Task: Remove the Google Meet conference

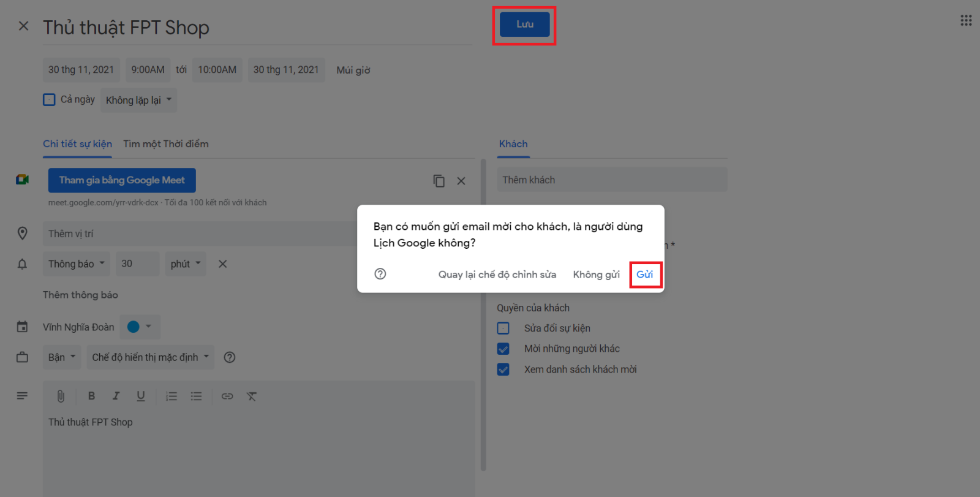Action: [461, 181]
